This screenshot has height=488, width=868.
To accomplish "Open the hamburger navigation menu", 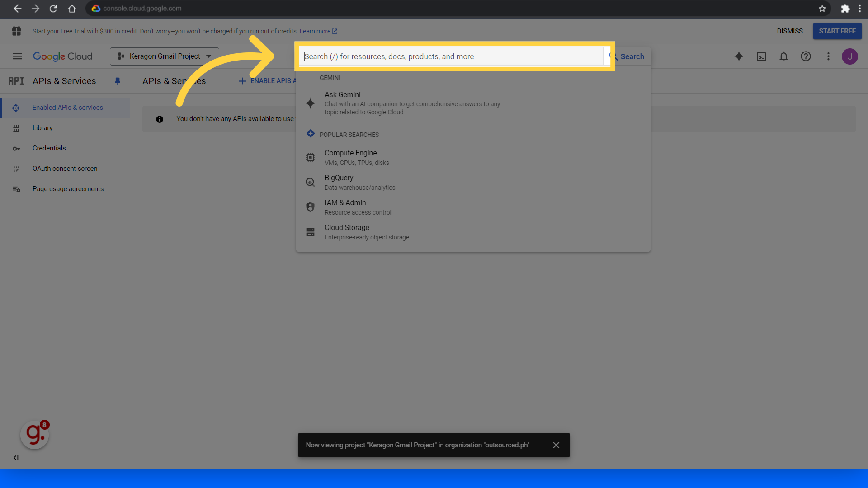I will pyautogui.click(x=17, y=56).
